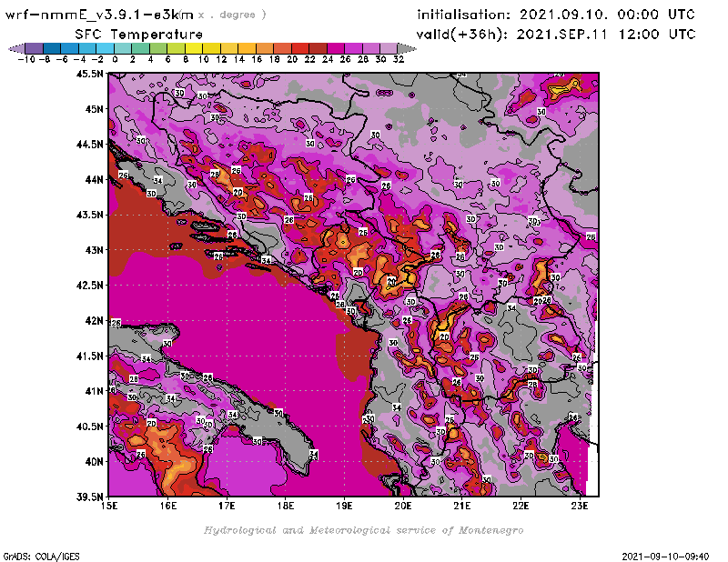Click the gray arrow at the legend's right end

click(407, 48)
